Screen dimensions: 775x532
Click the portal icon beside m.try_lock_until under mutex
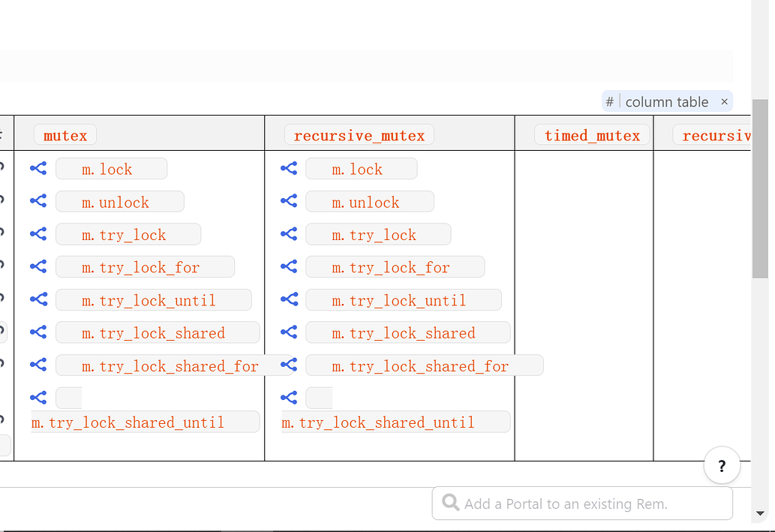coord(38,299)
